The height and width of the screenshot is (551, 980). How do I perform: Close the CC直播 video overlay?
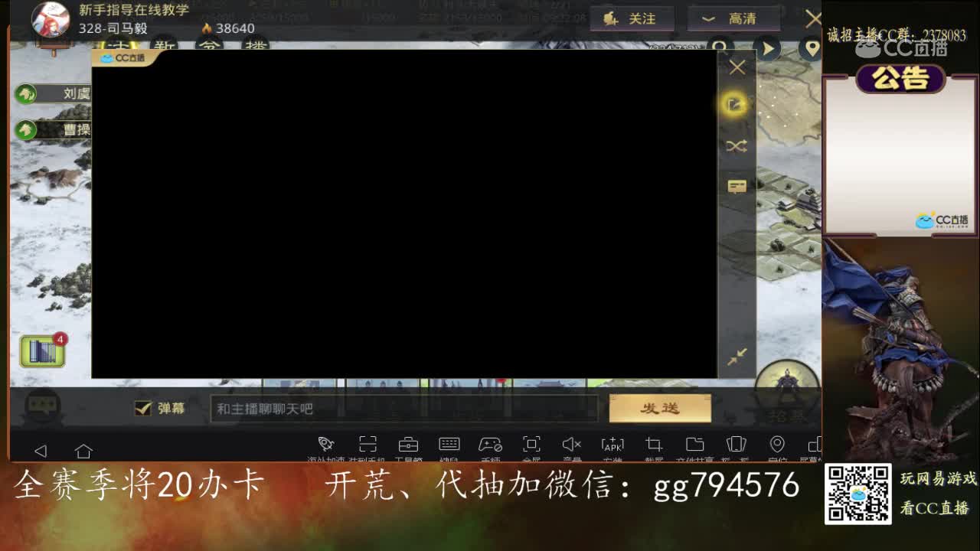click(x=737, y=67)
